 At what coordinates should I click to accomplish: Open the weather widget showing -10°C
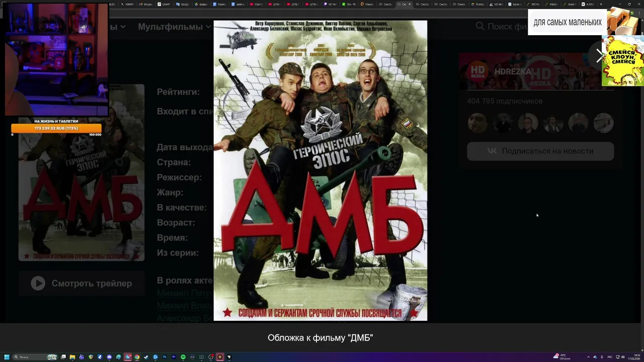(562, 357)
